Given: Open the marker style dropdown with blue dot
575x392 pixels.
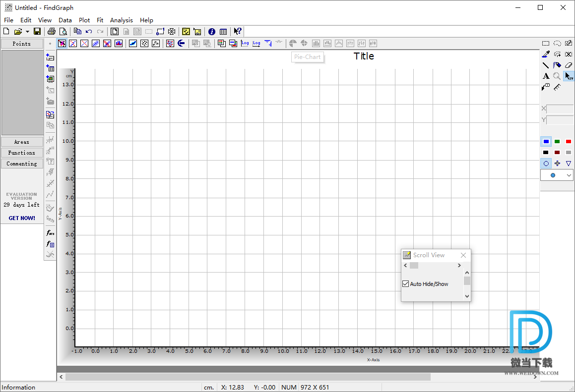Looking at the screenshot, I should (x=557, y=175).
